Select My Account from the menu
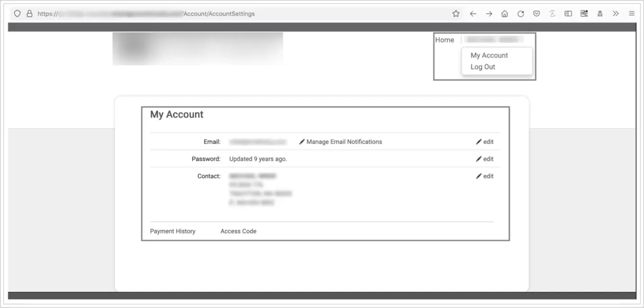 [489, 55]
